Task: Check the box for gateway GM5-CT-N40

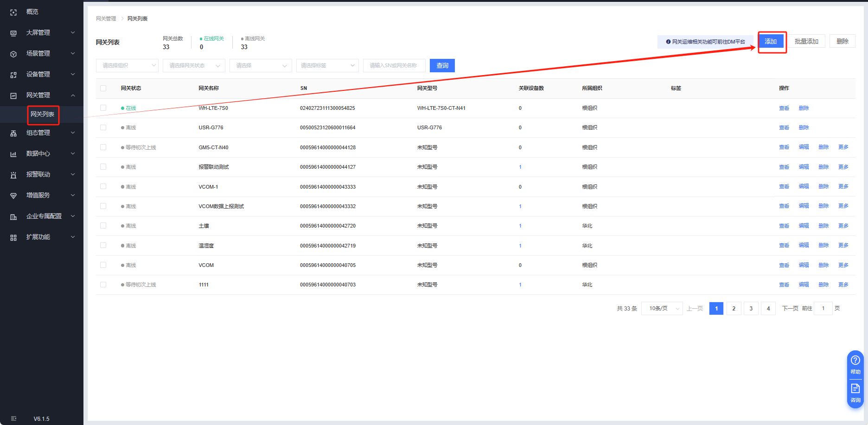Action: click(x=103, y=147)
